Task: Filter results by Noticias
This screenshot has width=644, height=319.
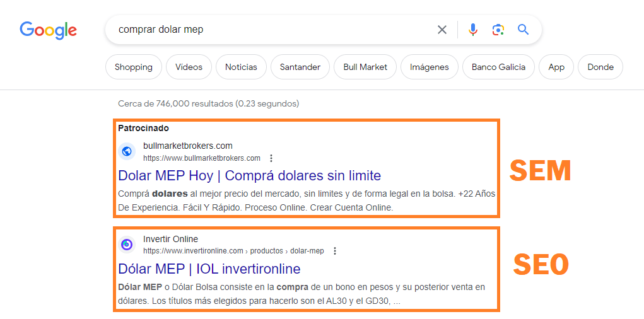Action: coord(241,67)
